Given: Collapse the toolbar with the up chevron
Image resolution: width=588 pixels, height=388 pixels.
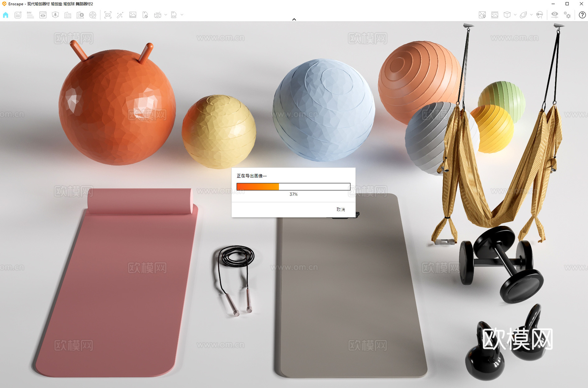Looking at the screenshot, I should 294,20.
